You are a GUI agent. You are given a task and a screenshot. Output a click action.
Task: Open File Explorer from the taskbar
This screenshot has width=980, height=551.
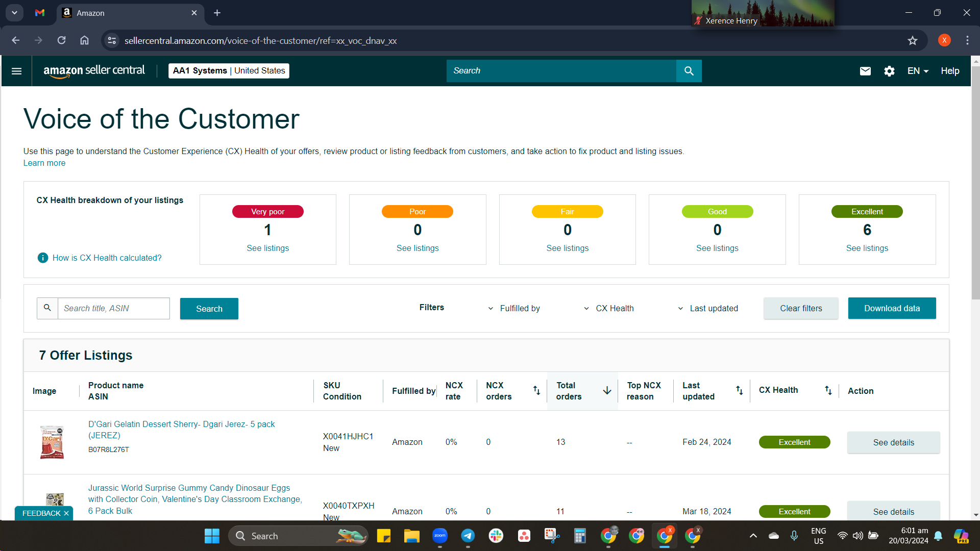pos(412,536)
